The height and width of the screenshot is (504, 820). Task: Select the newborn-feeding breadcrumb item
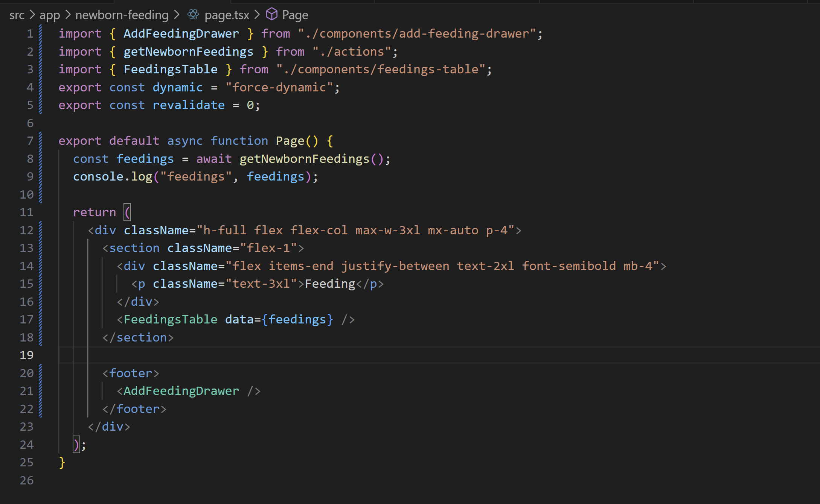122,15
